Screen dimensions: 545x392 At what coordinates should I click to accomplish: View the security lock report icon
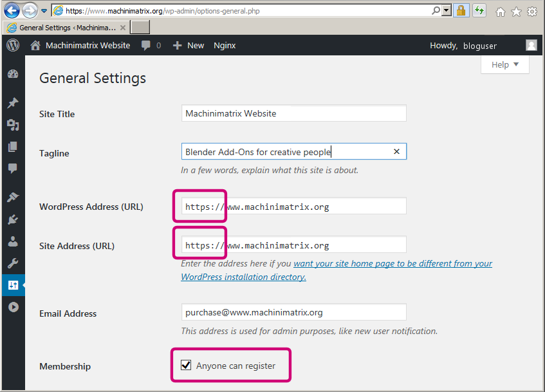point(461,11)
